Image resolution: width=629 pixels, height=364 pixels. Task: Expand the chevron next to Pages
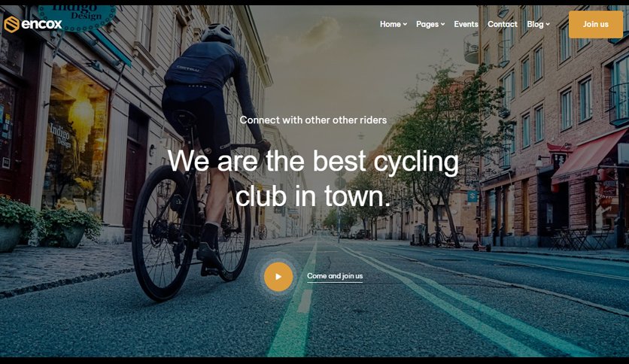pos(442,25)
